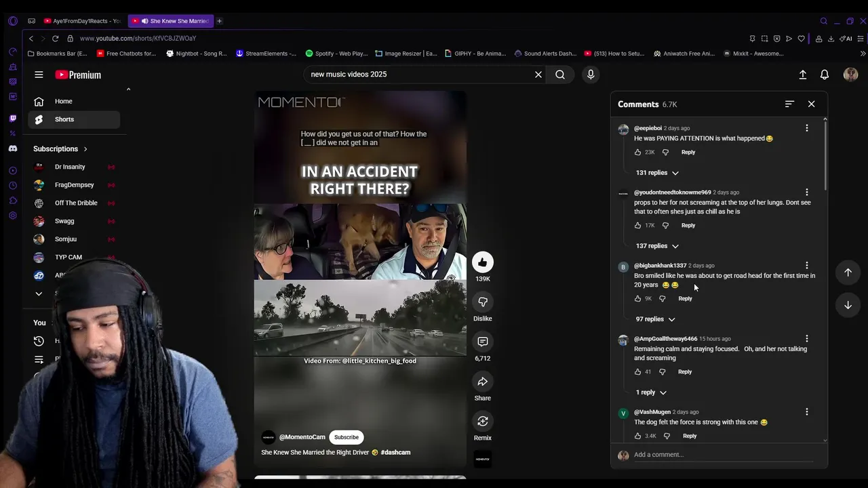Reply to @VashMugen comment
The width and height of the screenshot is (868, 488).
[690, 436]
